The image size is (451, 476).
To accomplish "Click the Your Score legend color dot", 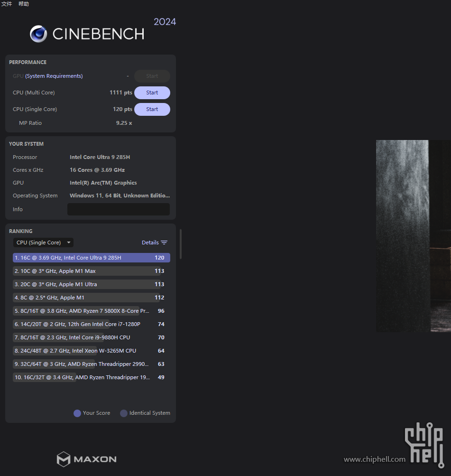I will pos(77,413).
